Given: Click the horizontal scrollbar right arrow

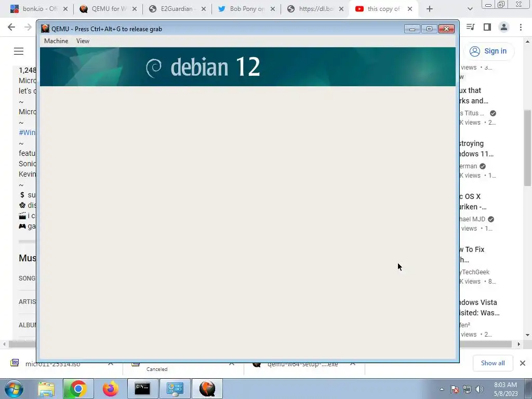Looking at the screenshot, I should [x=519, y=344].
